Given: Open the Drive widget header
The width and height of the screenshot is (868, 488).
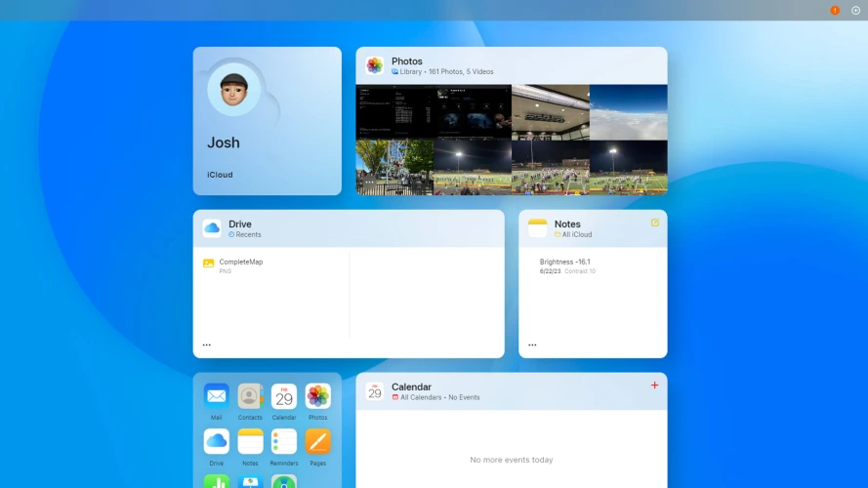Looking at the screenshot, I should tap(240, 224).
